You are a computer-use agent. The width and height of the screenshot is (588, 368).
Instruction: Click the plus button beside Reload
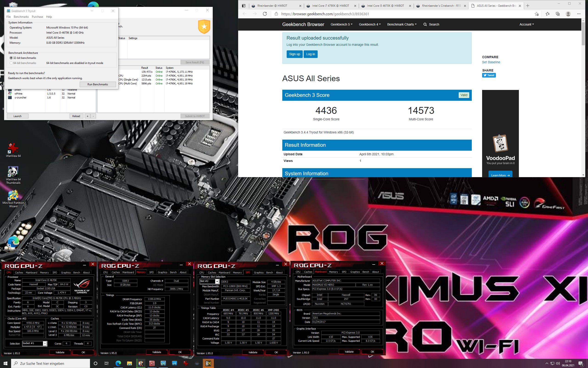click(x=88, y=116)
